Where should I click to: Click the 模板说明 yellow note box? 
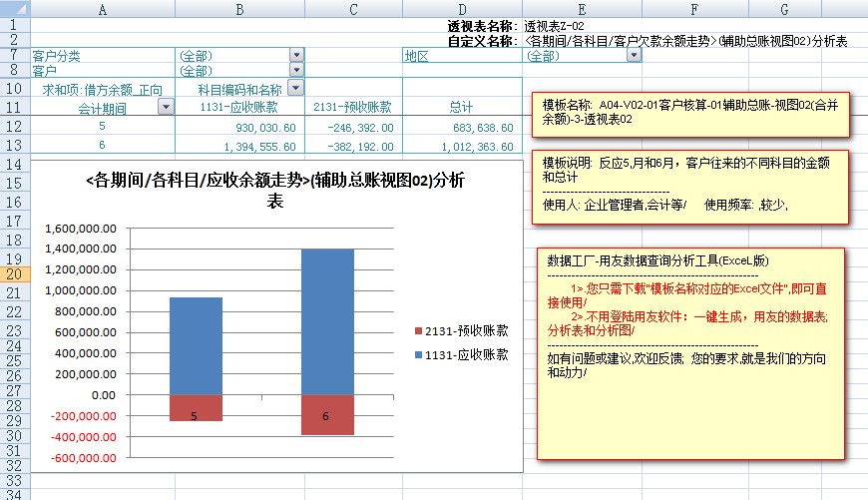692,186
